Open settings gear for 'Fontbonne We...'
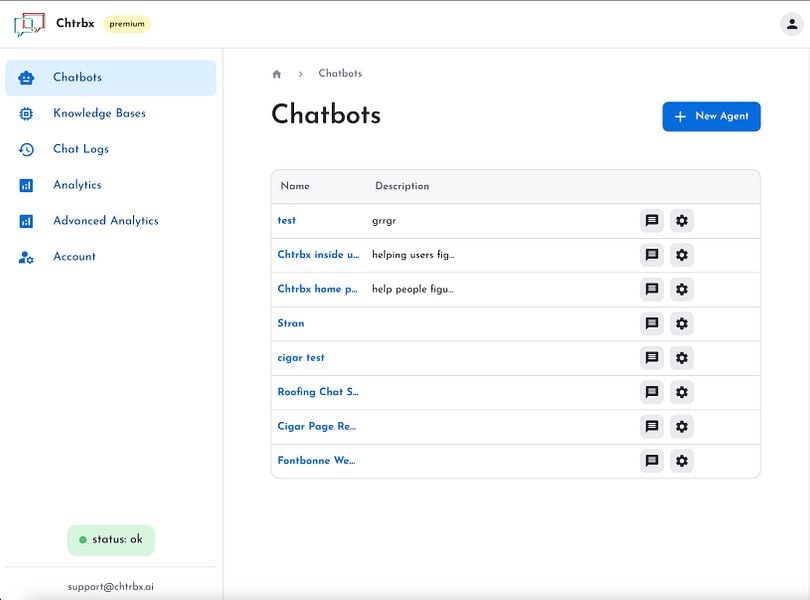Image resolution: width=810 pixels, height=600 pixels. 682,460
